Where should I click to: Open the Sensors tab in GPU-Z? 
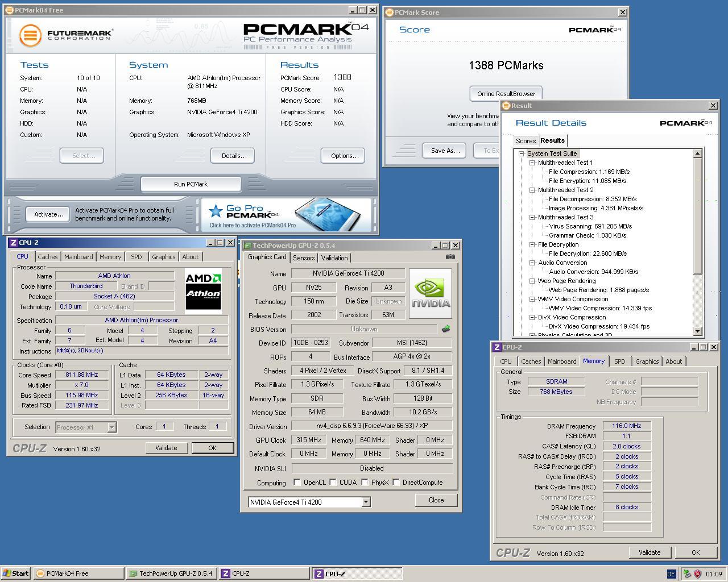click(x=304, y=258)
